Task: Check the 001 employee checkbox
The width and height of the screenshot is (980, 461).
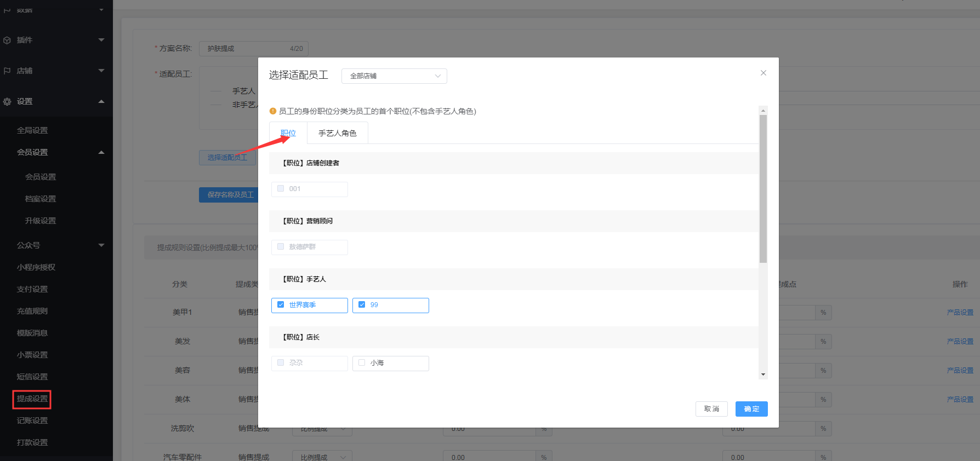Action: [281, 188]
